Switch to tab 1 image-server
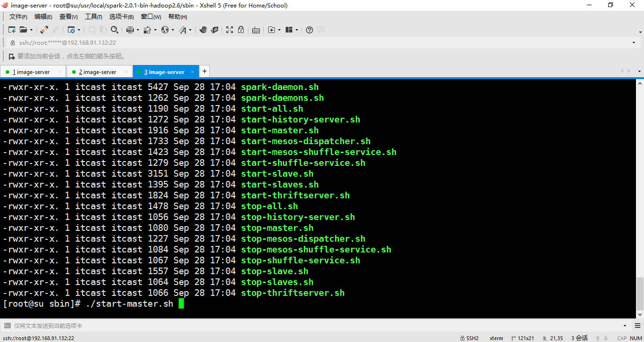Screen dimensions: 644x342 click(33, 72)
